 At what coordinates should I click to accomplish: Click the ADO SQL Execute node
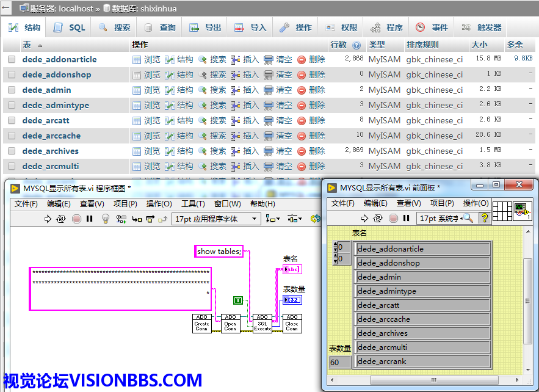click(262, 323)
